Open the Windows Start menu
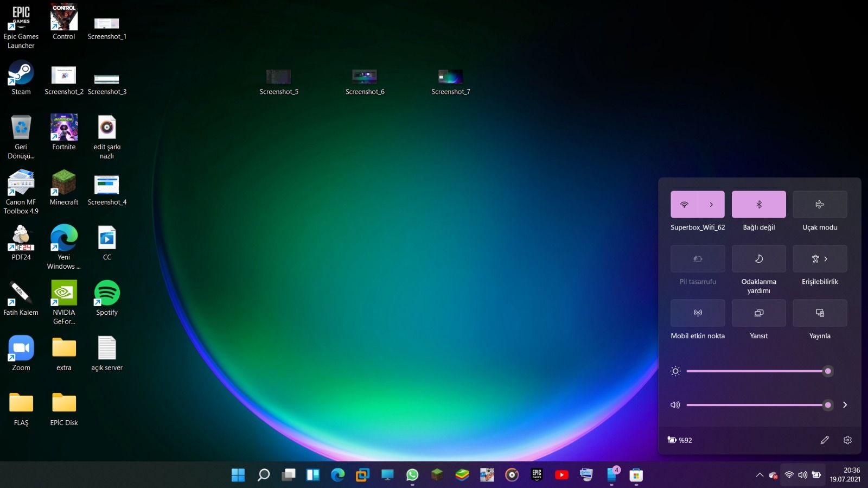The width and height of the screenshot is (868, 488). click(x=238, y=475)
